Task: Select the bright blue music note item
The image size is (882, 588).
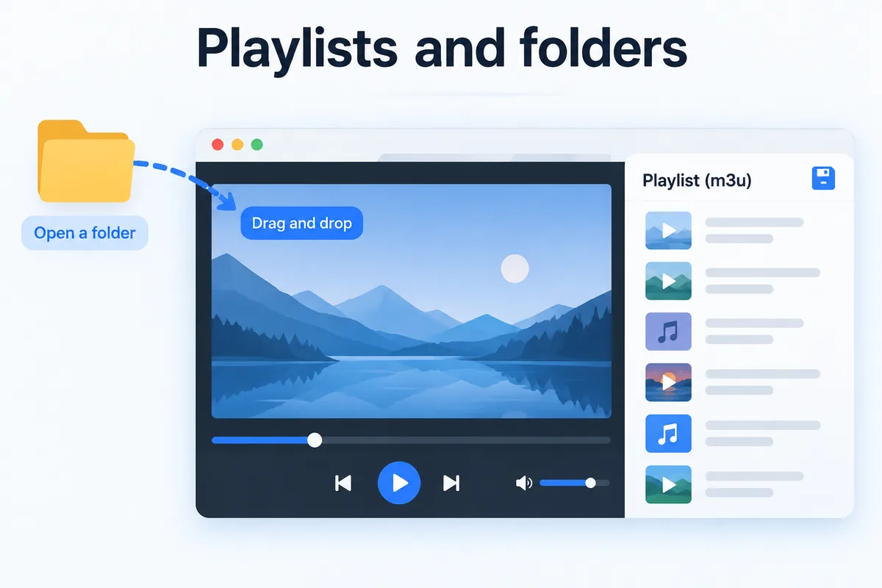Action: pos(668,434)
